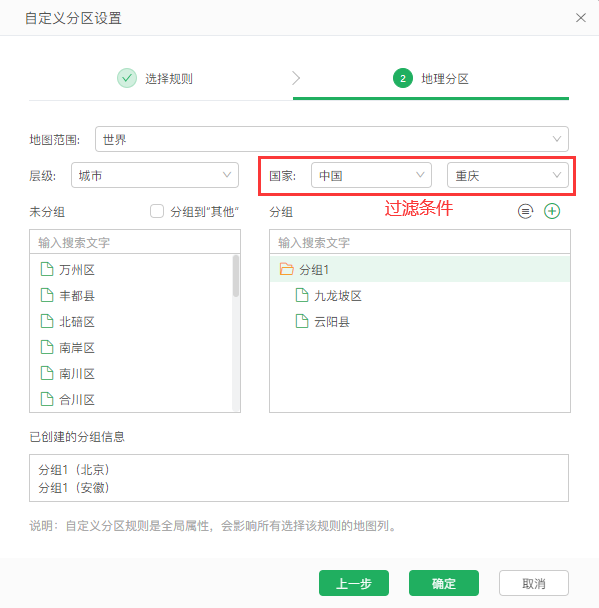Open the 重庆 province dropdown
The height and width of the screenshot is (608, 599).
(x=508, y=175)
